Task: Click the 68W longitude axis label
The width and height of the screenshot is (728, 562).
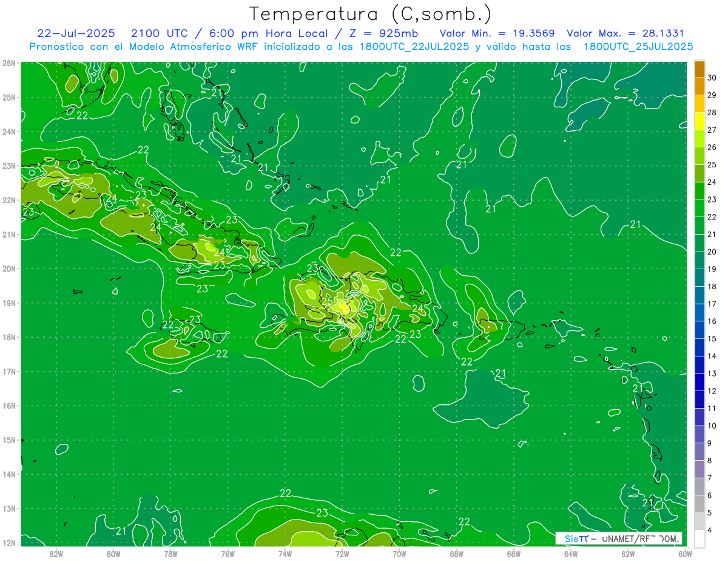Action: click(x=457, y=554)
